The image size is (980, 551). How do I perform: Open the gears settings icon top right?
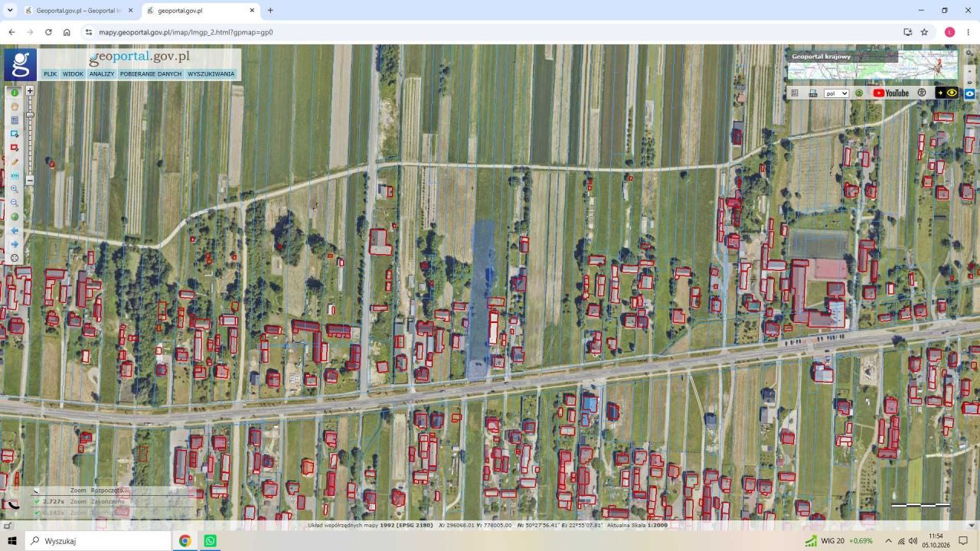coord(970,53)
